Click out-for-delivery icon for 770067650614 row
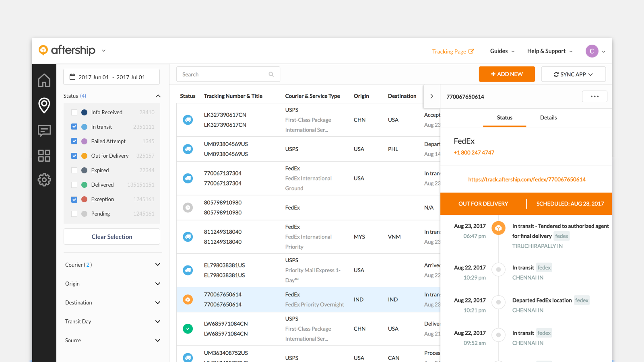The width and height of the screenshot is (644, 362). click(x=188, y=300)
